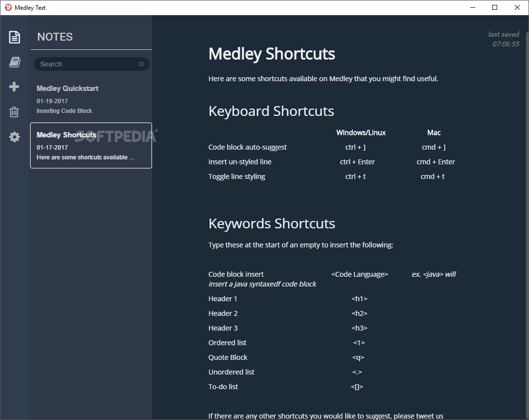The height and width of the screenshot is (420, 529).
Task: Click the 'Inserting Code Block' note preview
Action: point(64,111)
